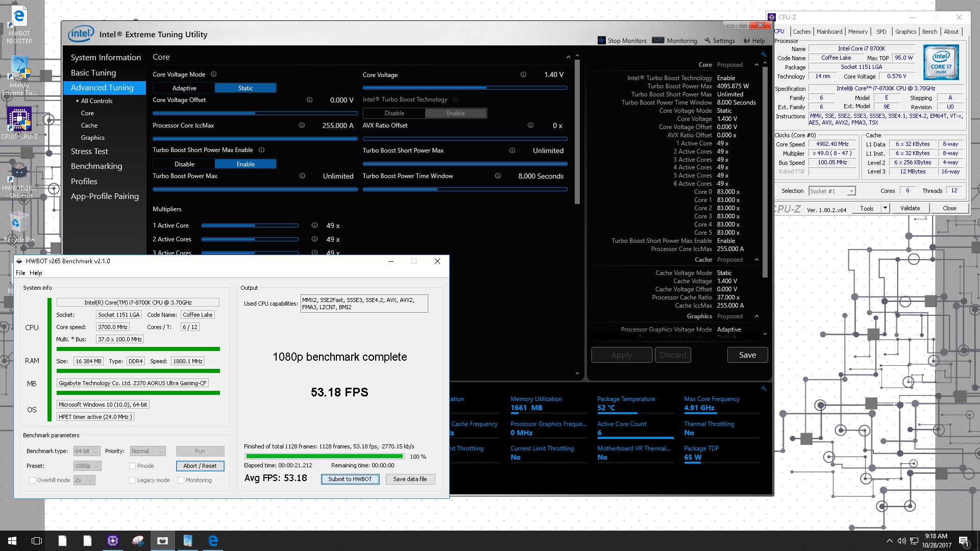Collapse the Core proposed section

(x=756, y=65)
